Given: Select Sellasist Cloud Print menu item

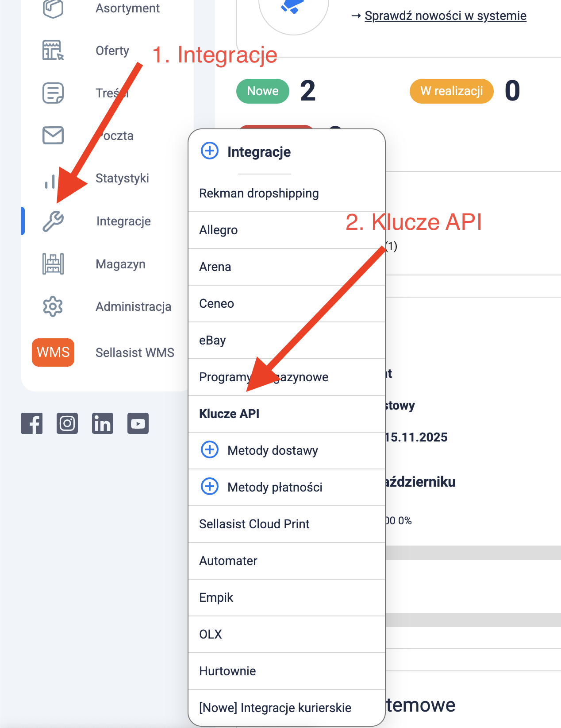Looking at the screenshot, I should click(254, 524).
